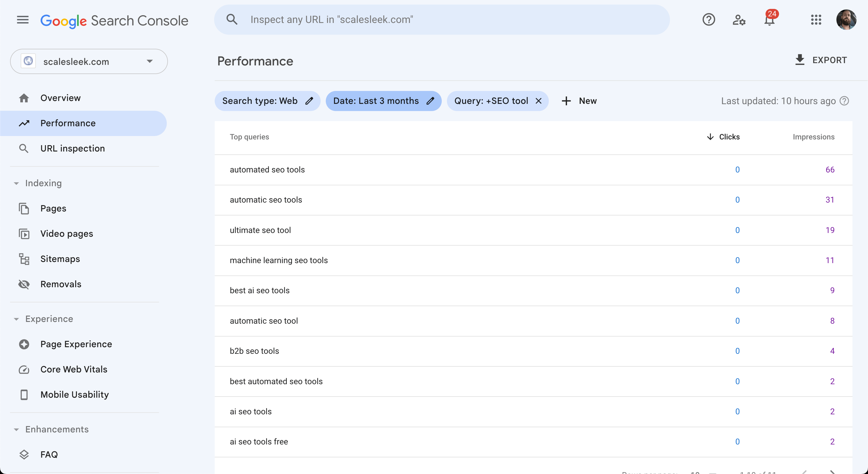The height and width of the screenshot is (474, 868).
Task: Collapse the Indexing section
Action: [x=16, y=183]
